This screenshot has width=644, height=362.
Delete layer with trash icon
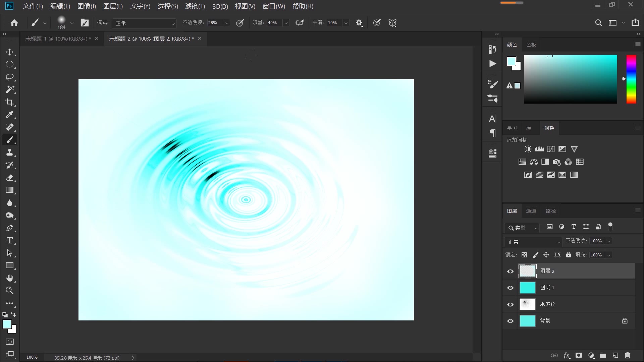[628, 355]
